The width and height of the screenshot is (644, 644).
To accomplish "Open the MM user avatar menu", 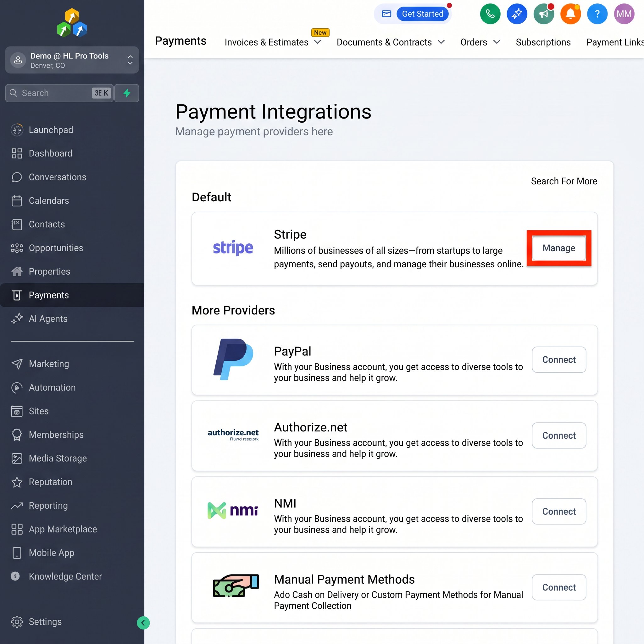I will coord(624,14).
